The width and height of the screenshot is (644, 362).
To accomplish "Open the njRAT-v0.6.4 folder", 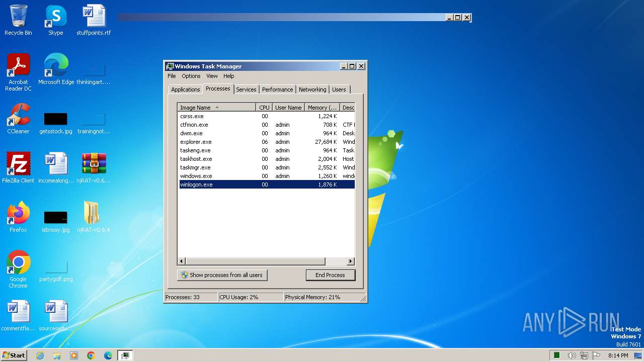I will coord(94,217).
